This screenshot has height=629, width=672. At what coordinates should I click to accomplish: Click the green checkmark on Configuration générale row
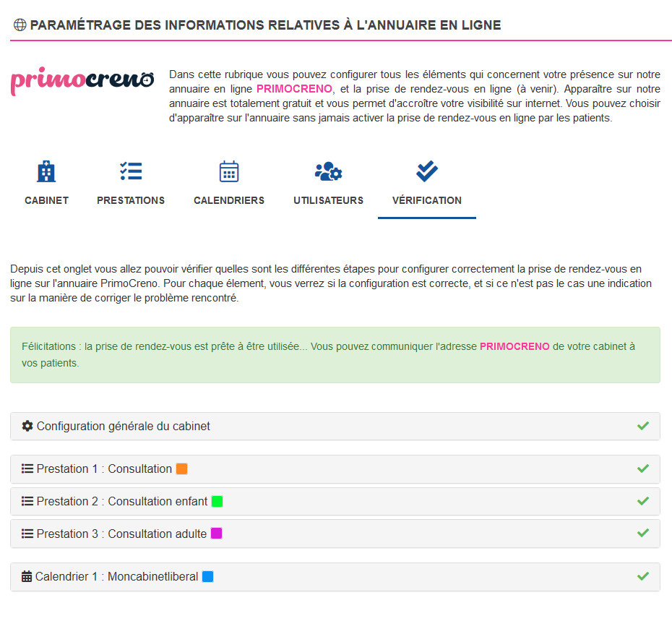pyautogui.click(x=643, y=426)
